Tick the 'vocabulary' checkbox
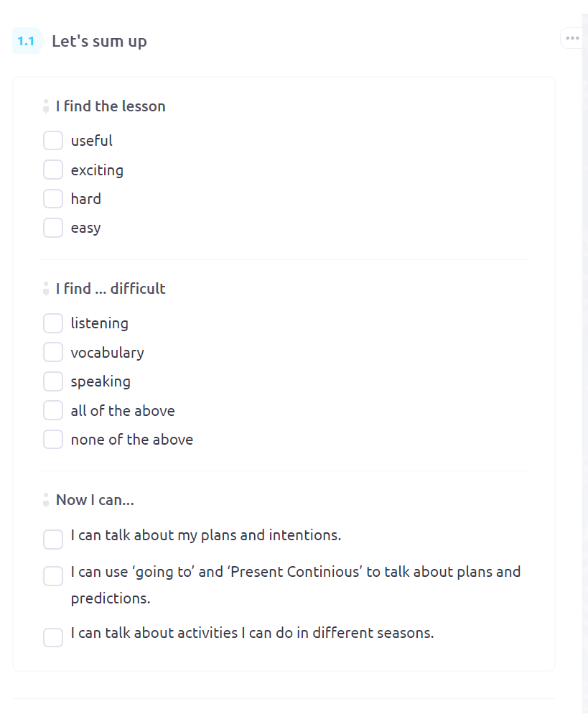Viewport: 588px width, 727px height. (53, 353)
